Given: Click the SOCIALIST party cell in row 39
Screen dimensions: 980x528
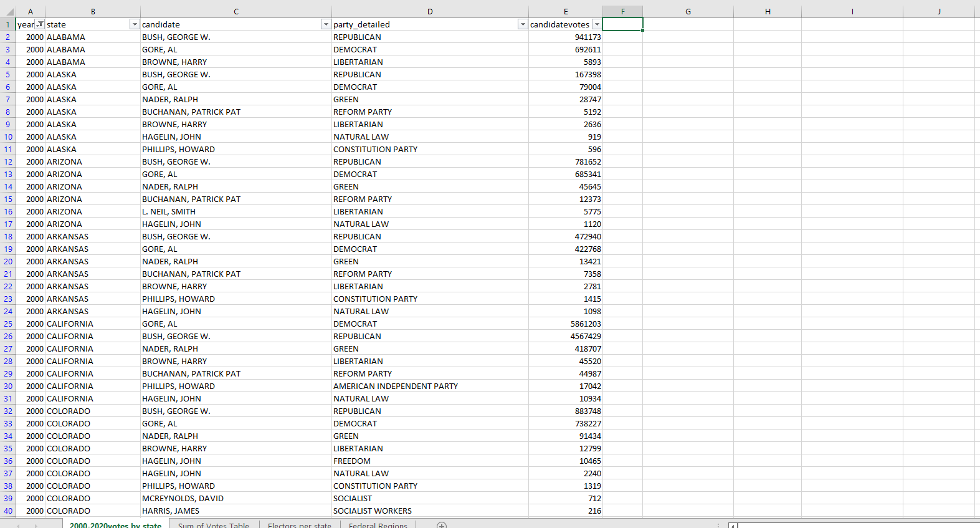Looking at the screenshot, I should pyautogui.click(x=430, y=498).
